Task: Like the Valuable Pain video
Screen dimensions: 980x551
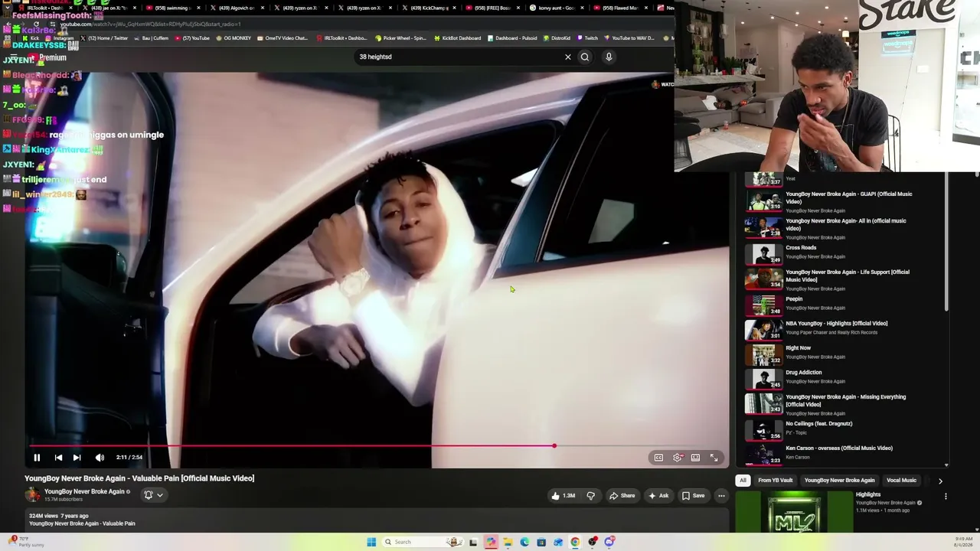Action: 563,496
